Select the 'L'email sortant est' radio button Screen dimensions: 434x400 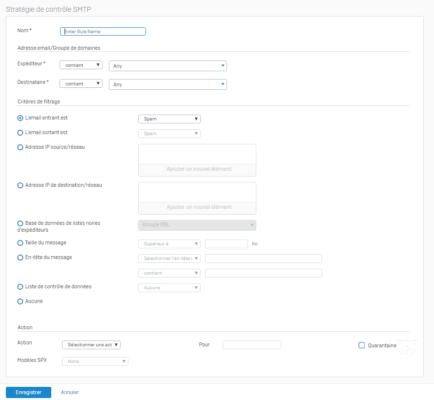20,133
